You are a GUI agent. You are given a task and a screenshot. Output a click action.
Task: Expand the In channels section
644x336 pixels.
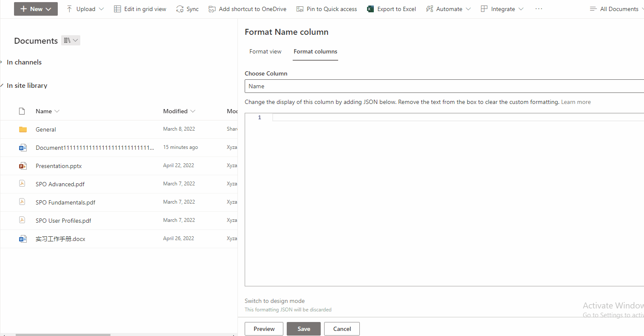[1, 62]
